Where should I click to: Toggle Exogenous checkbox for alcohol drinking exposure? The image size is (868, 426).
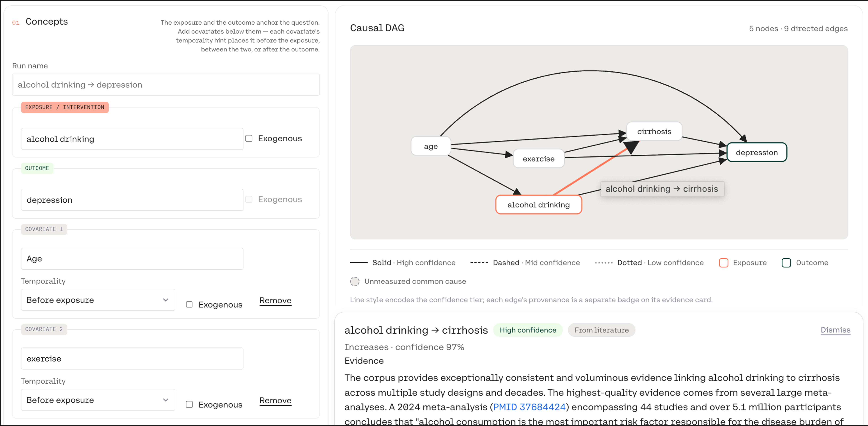tap(249, 138)
